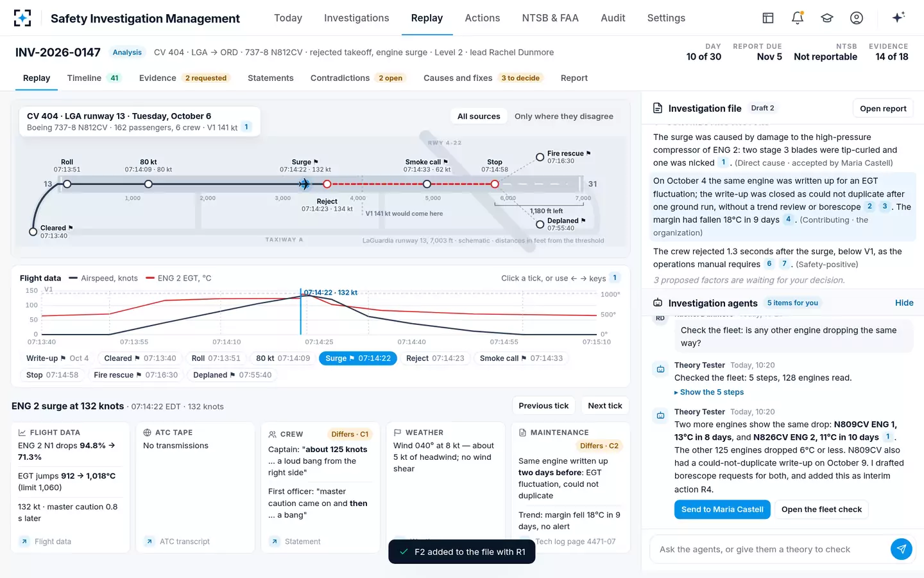Send the message with paper plane icon
924x578 pixels.
[x=902, y=549]
